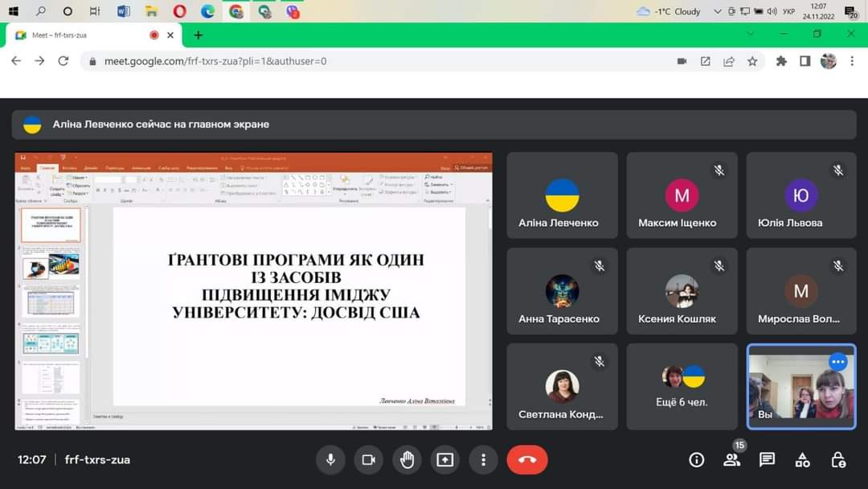Show the participants list with 15 badge

point(731,459)
